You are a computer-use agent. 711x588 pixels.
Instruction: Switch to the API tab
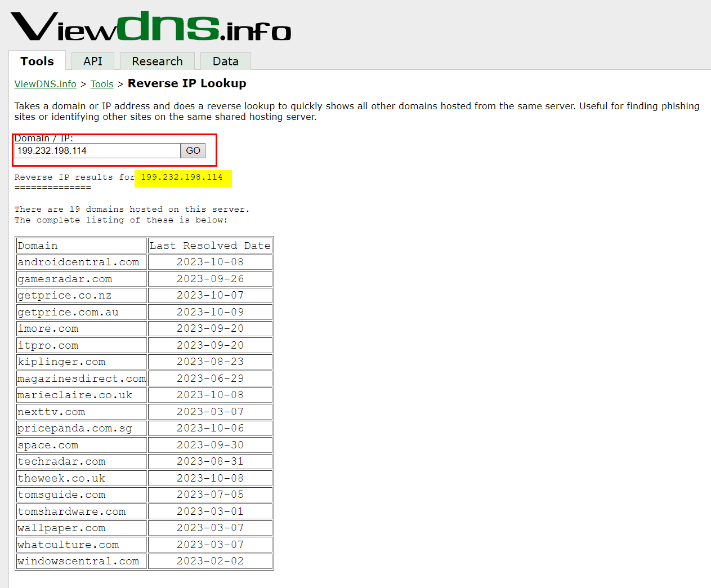tap(93, 61)
